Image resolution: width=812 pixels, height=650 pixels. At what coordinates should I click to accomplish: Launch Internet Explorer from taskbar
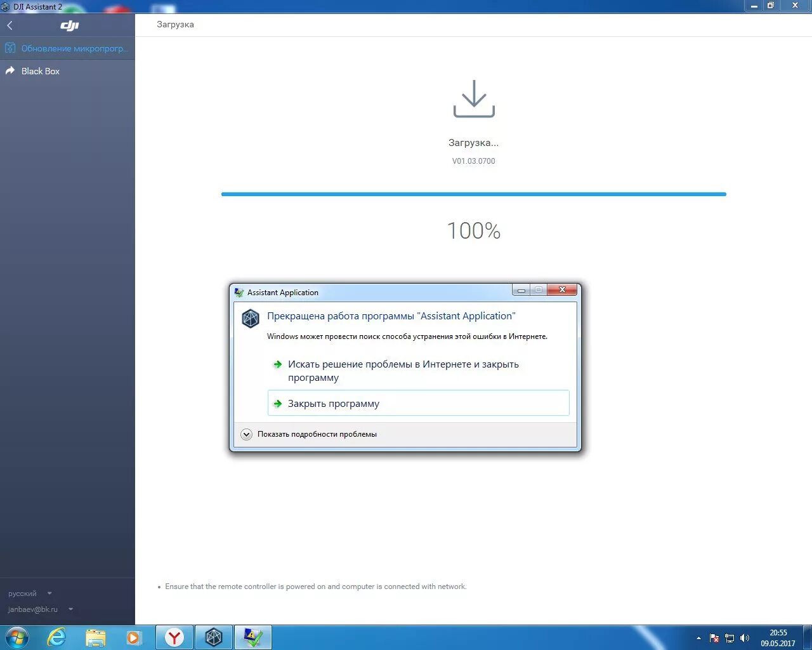[56, 637]
